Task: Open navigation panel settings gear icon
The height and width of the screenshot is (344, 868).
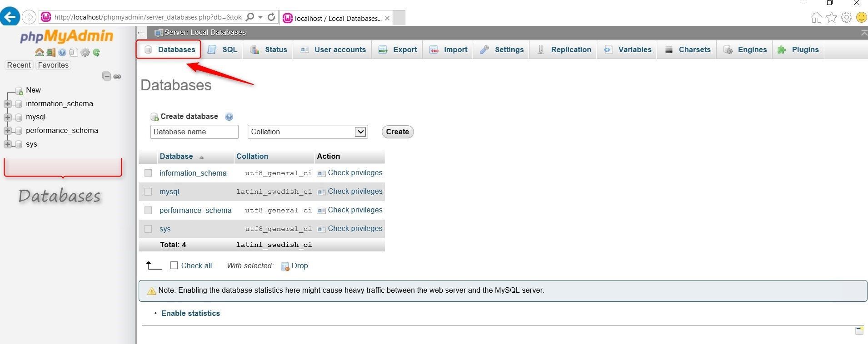Action: point(85,52)
